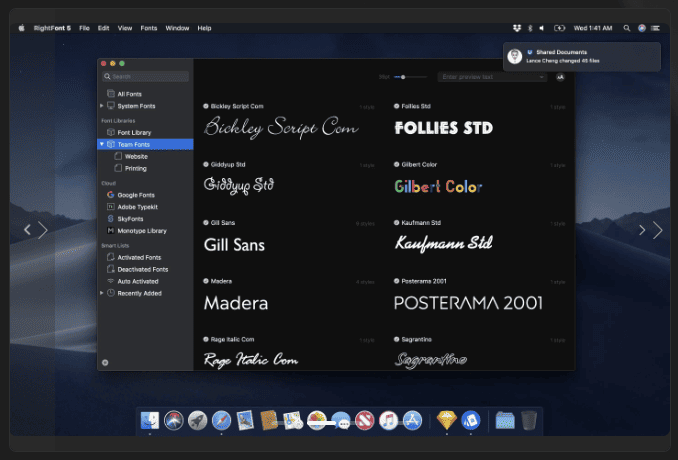The width and height of the screenshot is (678, 460).
Task: Select the Gill Sans font preview
Action: coord(234,245)
